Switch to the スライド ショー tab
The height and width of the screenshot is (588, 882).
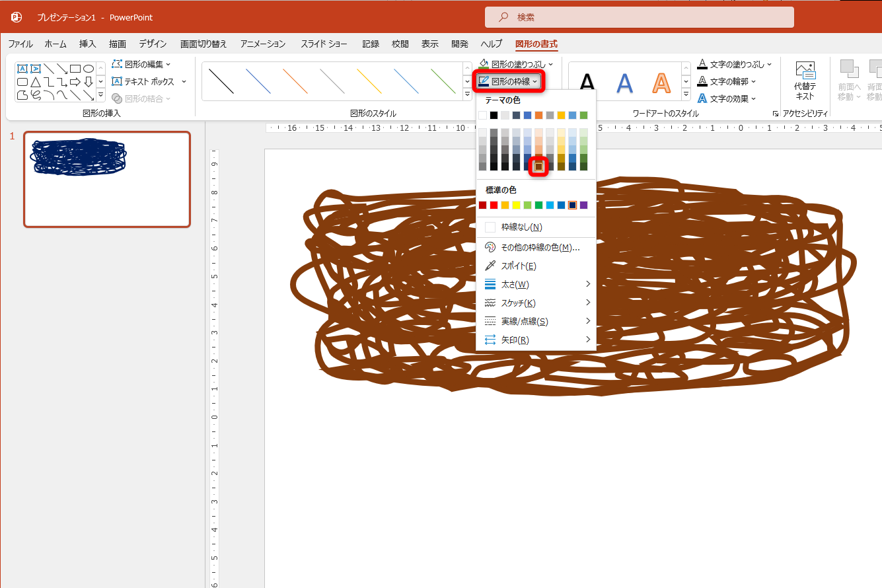point(324,44)
